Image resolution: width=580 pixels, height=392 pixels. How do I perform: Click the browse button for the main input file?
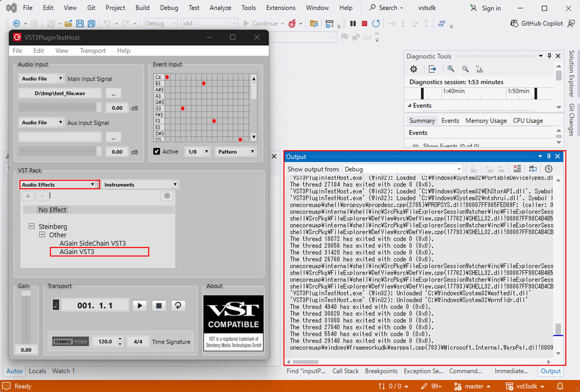[x=113, y=93]
